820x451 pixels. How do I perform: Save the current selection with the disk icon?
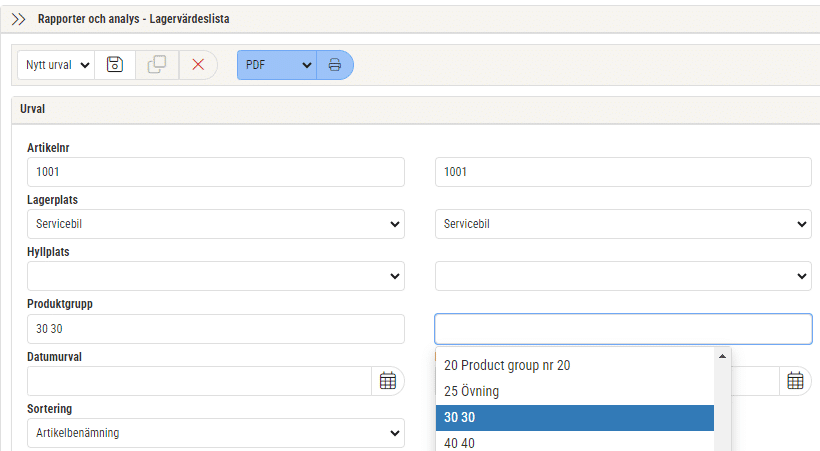click(x=115, y=65)
